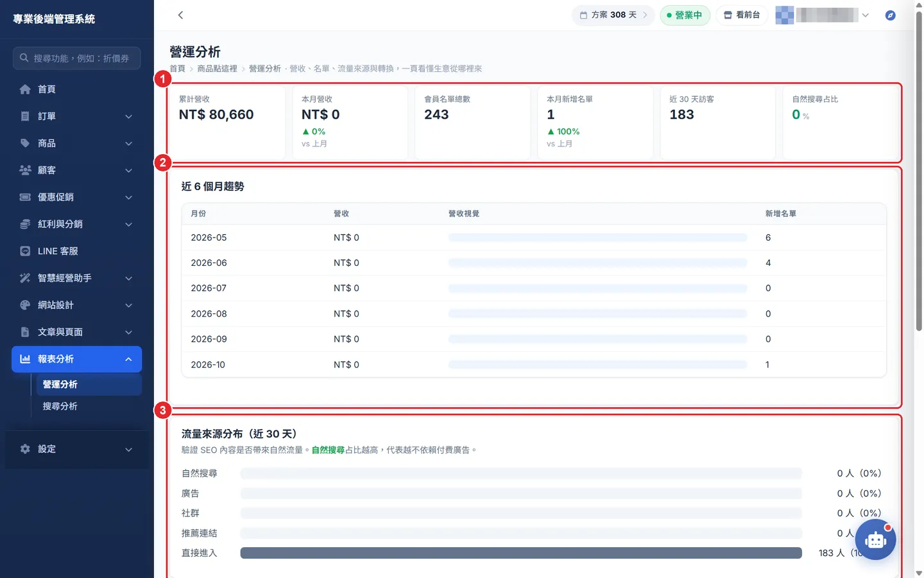Click the 商品點這裡 breadcrumb text

(217, 69)
